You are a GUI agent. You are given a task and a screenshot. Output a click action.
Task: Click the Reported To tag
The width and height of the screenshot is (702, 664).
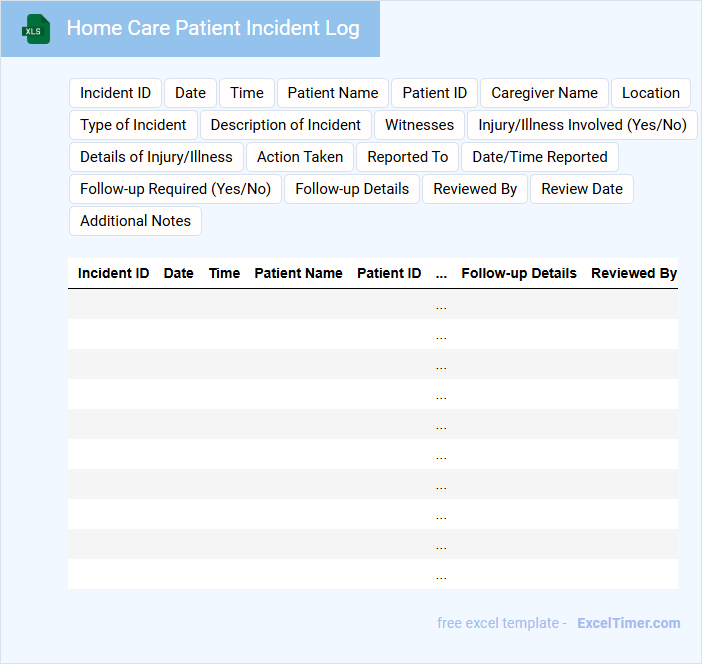click(408, 157)
